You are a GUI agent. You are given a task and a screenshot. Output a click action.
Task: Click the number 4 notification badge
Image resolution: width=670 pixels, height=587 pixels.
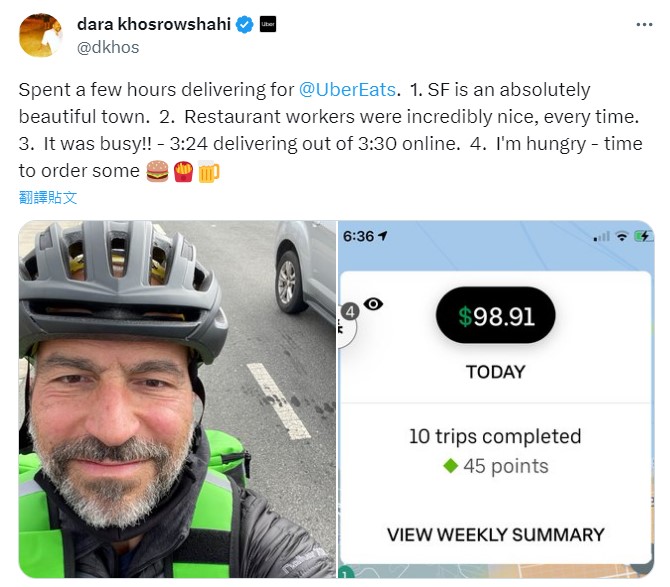[350, 311]
